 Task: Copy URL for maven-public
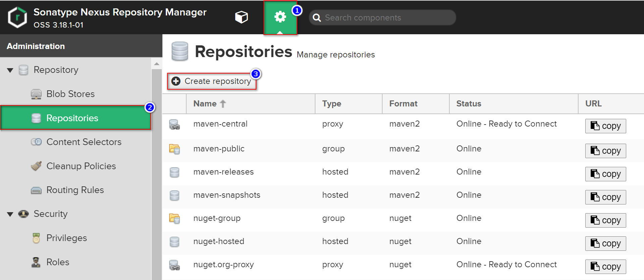point(605,151)
